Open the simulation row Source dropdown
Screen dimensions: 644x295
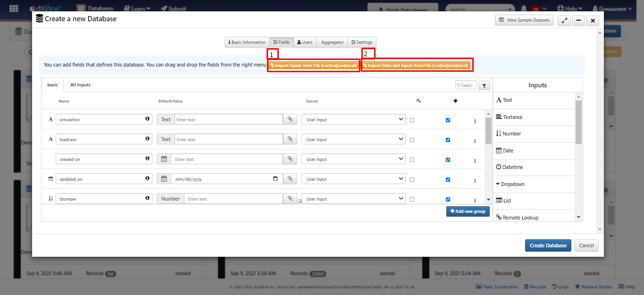pyautogui.click(x=353, y=119)
